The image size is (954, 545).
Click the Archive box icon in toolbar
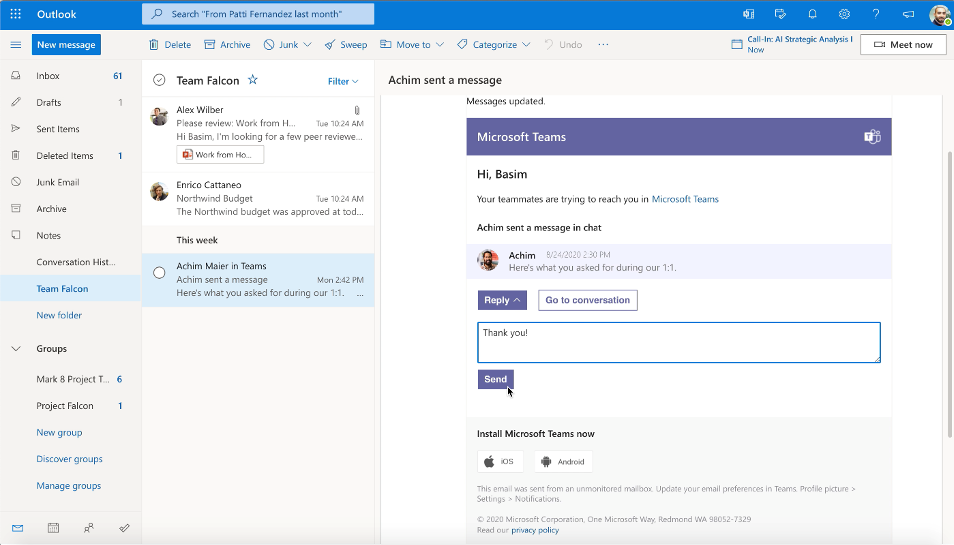coord(209,44)
